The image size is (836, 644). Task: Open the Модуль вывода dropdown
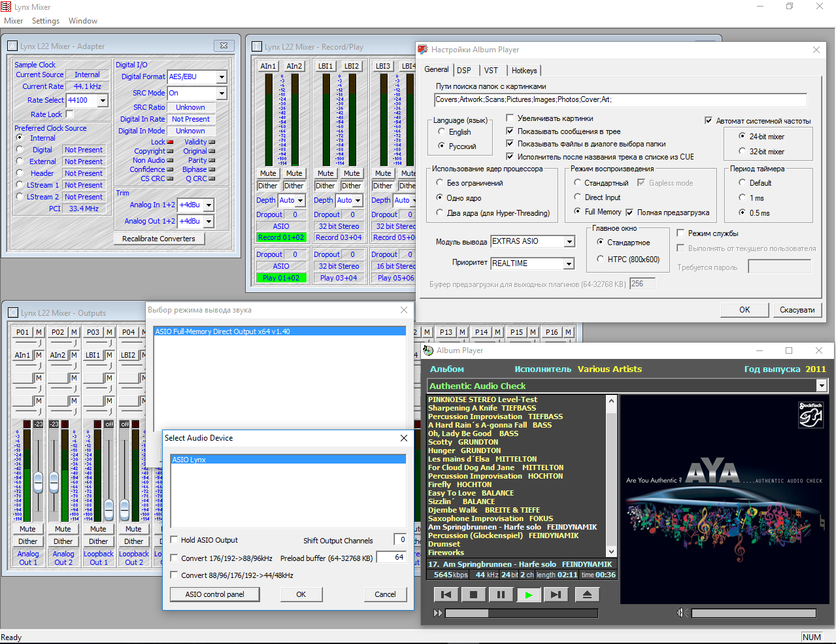[569, 242]
